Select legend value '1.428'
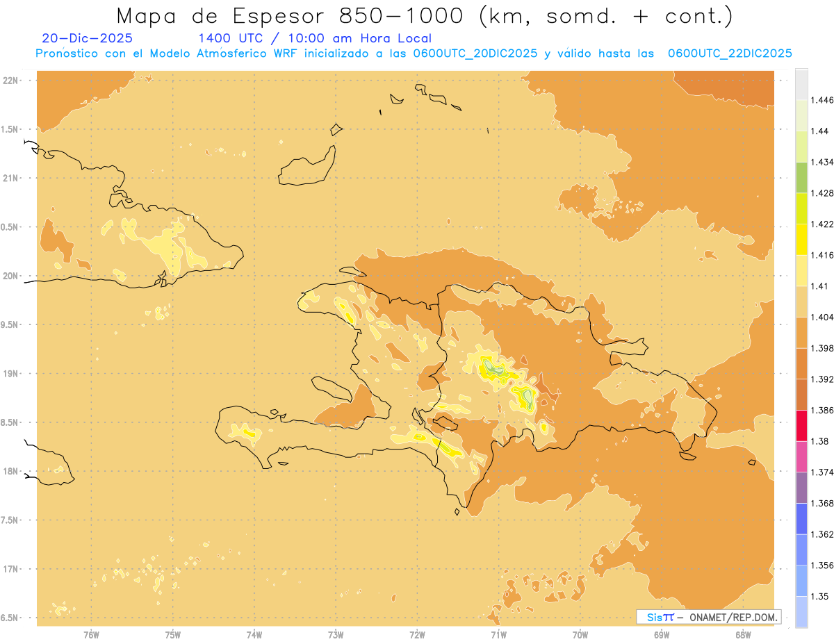Screen dimensions: 834x644 (822, 193)
